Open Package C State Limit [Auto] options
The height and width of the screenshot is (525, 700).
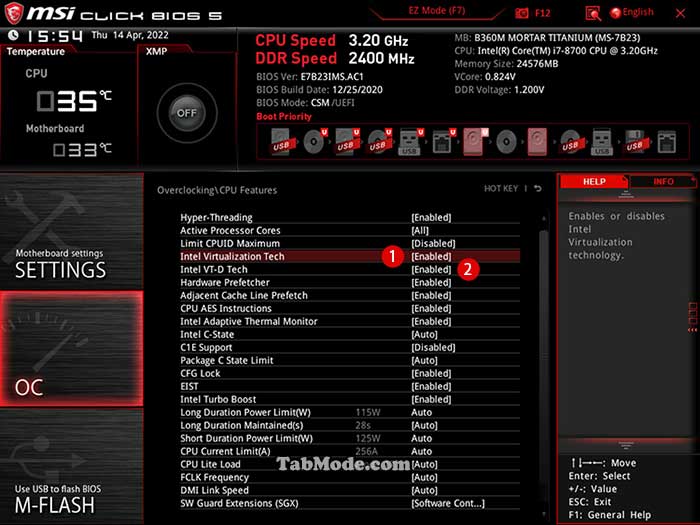(424, 360)
